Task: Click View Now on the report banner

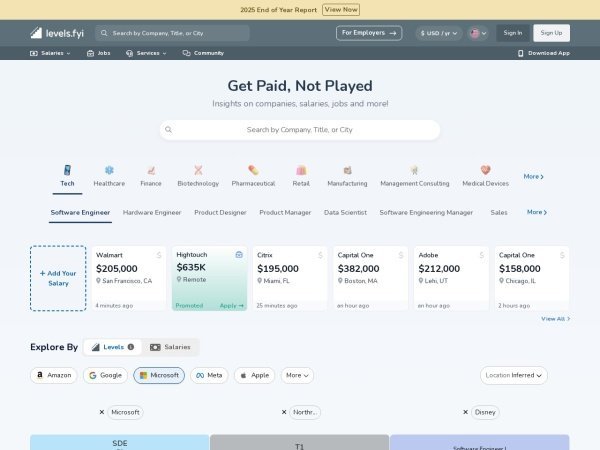Action: point(341,10)
